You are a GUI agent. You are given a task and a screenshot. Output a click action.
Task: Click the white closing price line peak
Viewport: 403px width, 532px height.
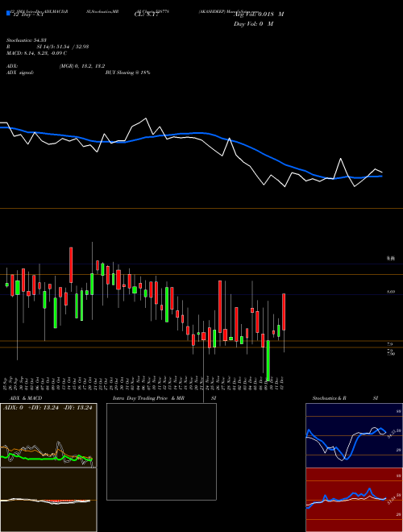coord(146,118)
